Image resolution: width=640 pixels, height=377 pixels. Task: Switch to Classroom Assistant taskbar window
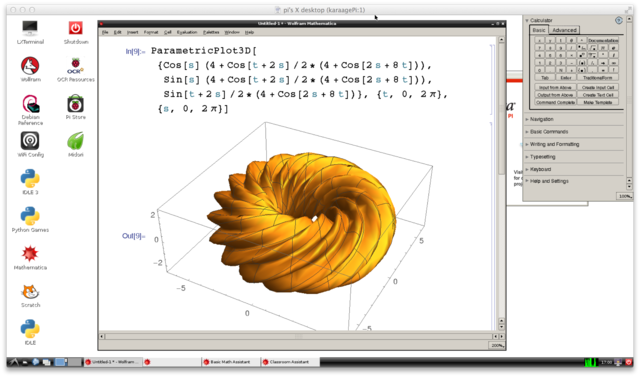[290, 362]
